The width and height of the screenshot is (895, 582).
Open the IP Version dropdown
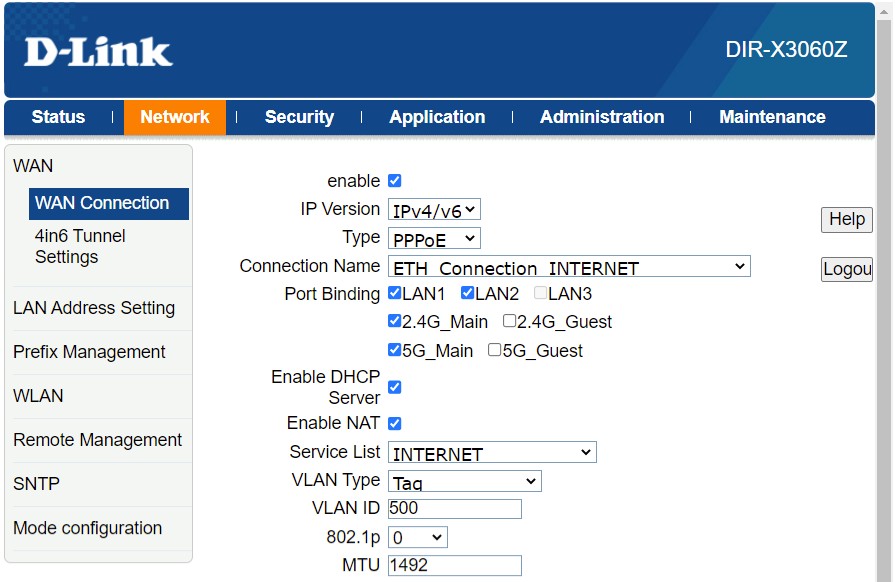[434, 210]
